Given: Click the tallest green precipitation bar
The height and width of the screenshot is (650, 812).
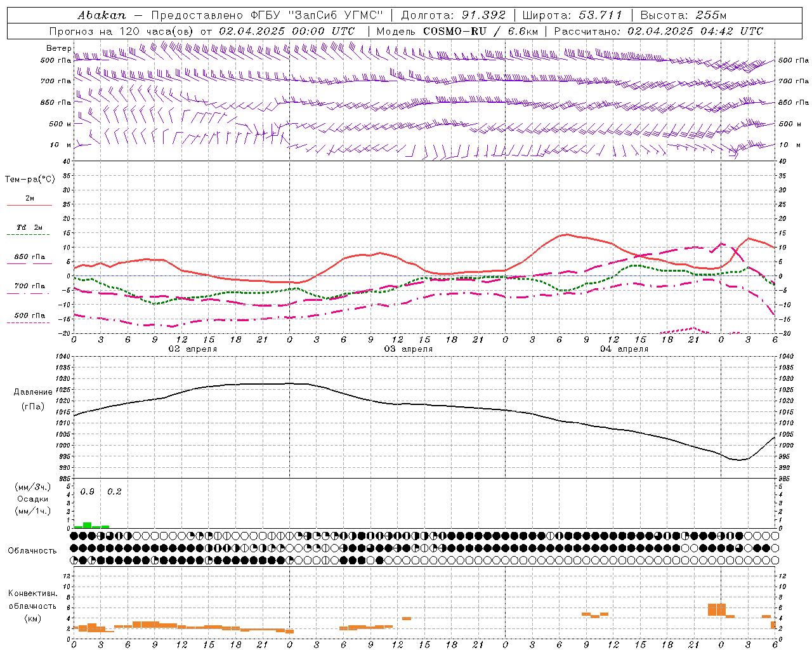Looking at the screenshot, I should click(88, 525).
